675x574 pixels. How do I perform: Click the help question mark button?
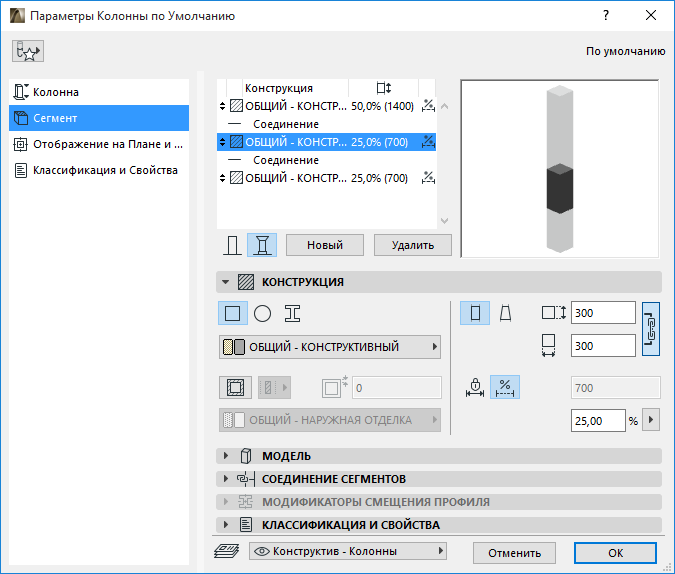[606, 16]
